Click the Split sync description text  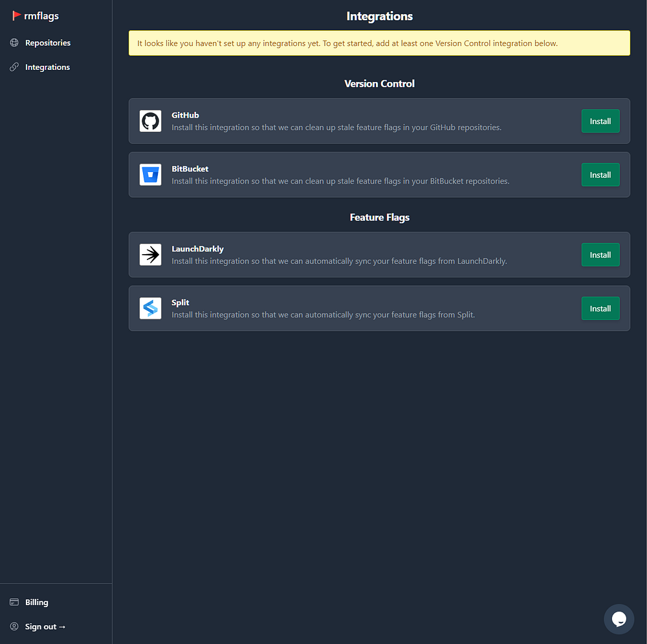[323, 315]
